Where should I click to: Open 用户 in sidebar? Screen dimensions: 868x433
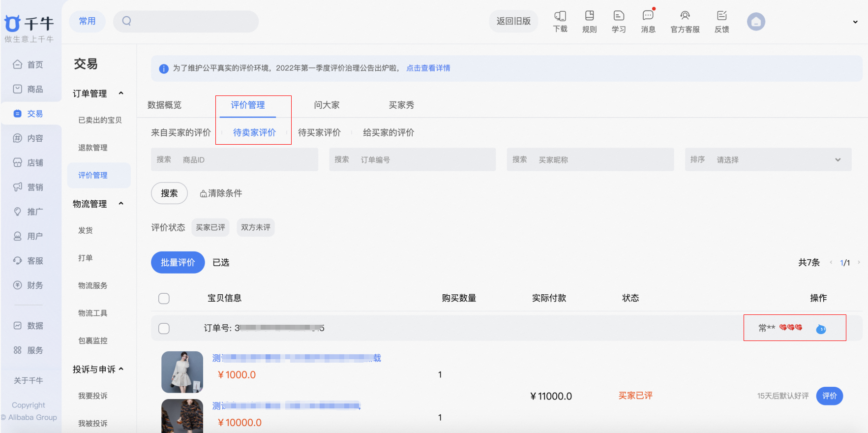coord(29,236)
